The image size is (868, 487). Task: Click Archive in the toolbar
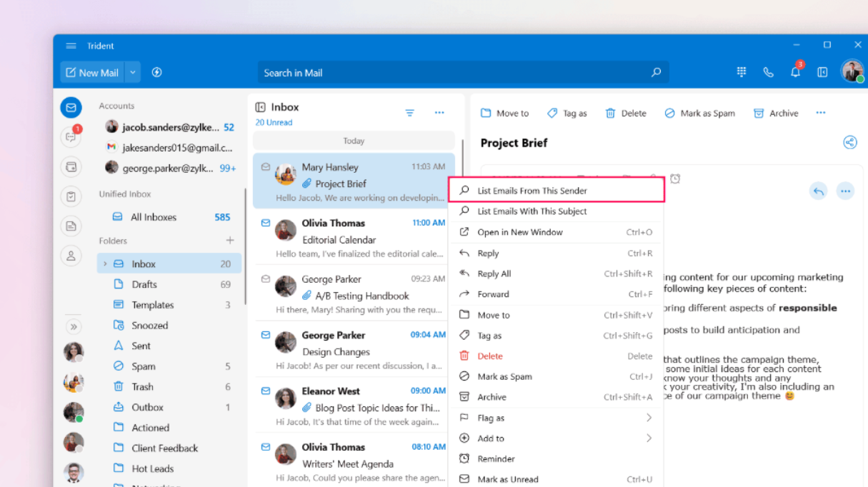[x=776, y=113]
